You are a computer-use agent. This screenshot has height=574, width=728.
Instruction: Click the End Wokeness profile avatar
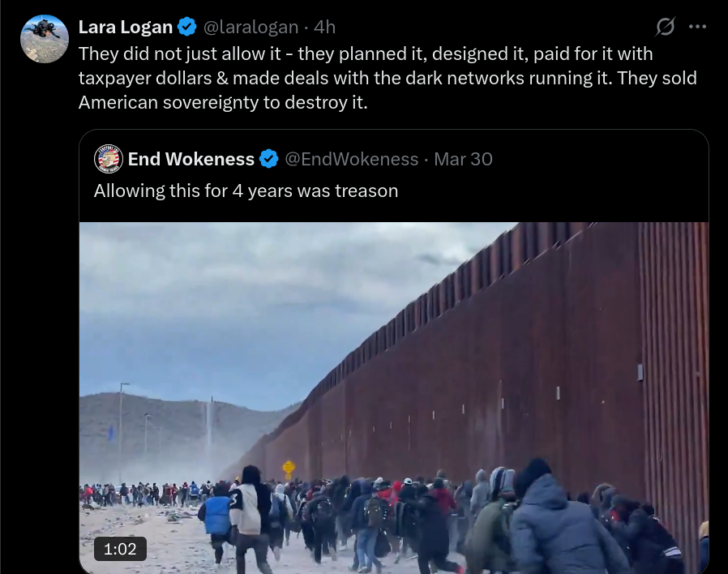(108, 159)
